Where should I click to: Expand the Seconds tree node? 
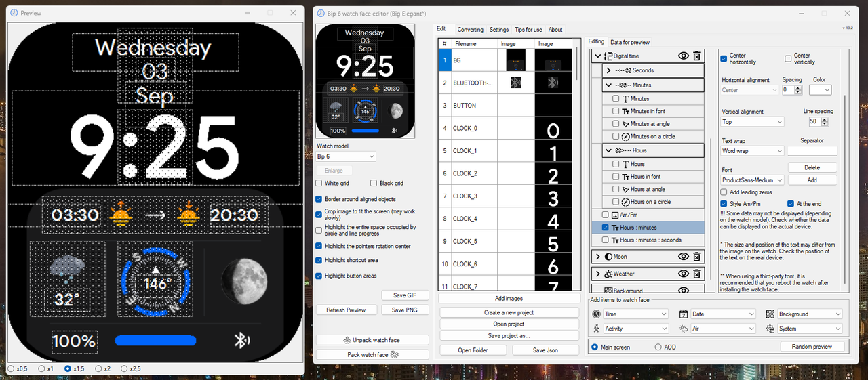608,70
